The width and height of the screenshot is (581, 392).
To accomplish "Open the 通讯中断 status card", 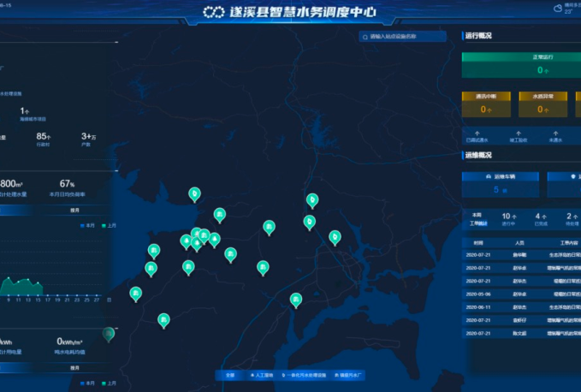I will (486, 103).
